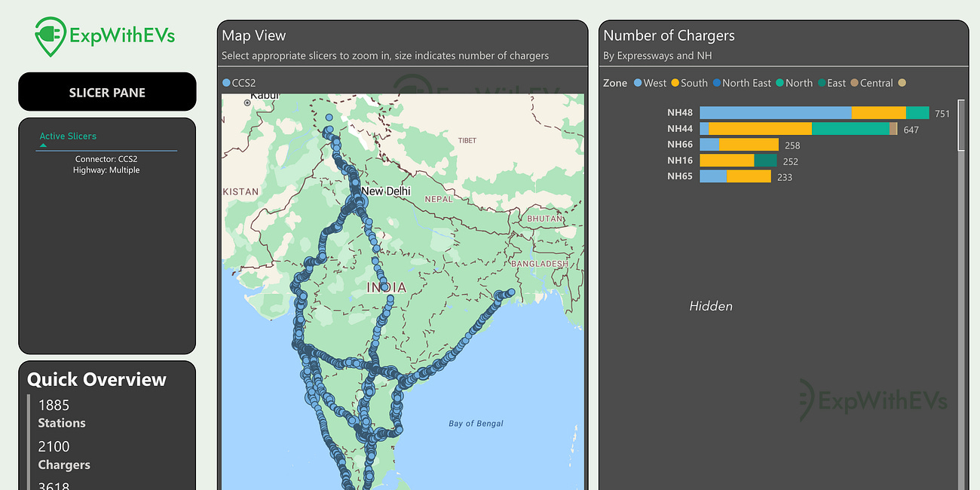The height and width of the screenshot is (490, 980).
Task: Select the 'Number of Chargers' chart title
Action: click(x=669, y=35)
